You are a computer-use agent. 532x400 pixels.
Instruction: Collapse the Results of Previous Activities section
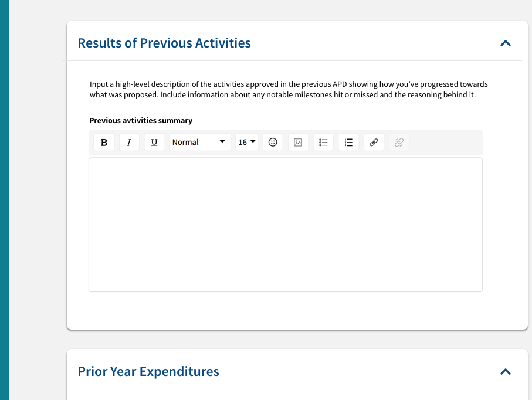click(x=505, y=43)
